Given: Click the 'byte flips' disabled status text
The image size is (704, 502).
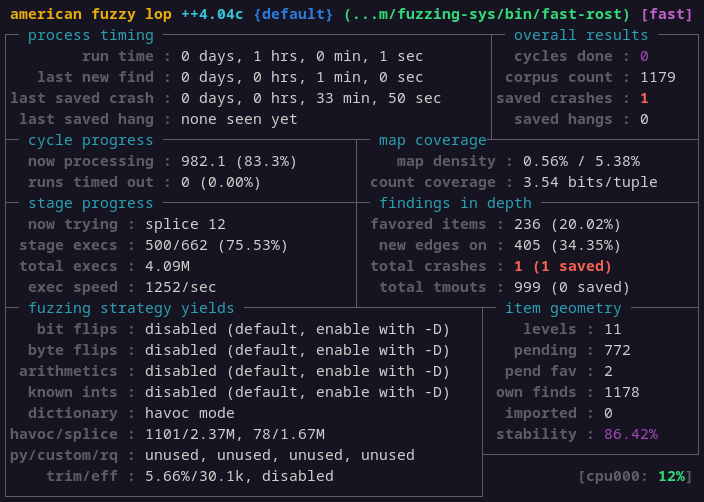Looking at the screenshot, I should coord(298,351).
